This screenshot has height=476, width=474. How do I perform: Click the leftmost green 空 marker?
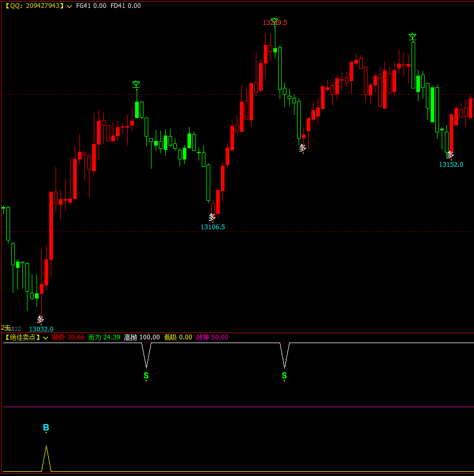pos(136,84)
